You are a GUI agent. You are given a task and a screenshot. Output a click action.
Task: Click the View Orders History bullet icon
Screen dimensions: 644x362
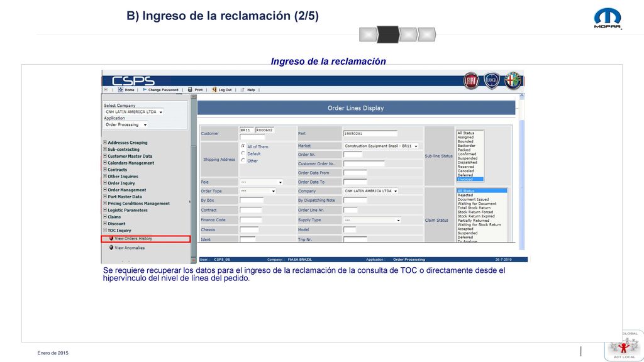111,238
